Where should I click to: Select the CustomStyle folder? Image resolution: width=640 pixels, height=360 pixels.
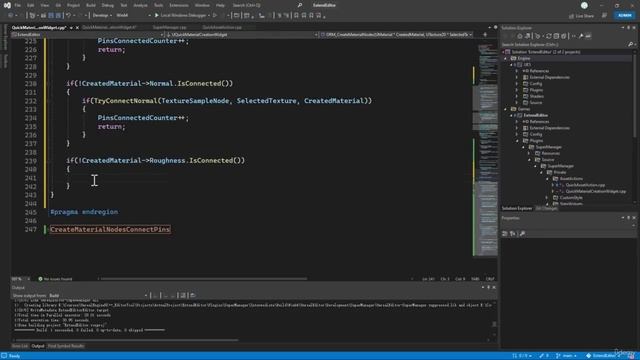point(571,198)
